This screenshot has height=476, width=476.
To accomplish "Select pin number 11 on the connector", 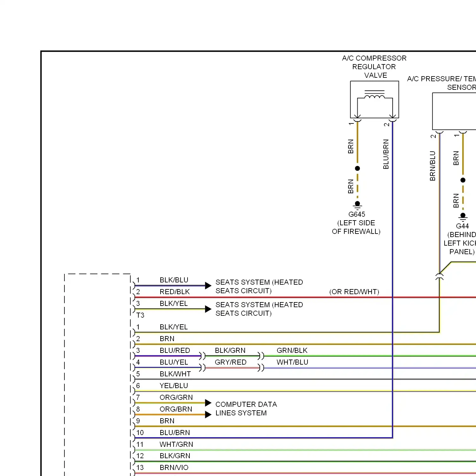I will point(140,444).
